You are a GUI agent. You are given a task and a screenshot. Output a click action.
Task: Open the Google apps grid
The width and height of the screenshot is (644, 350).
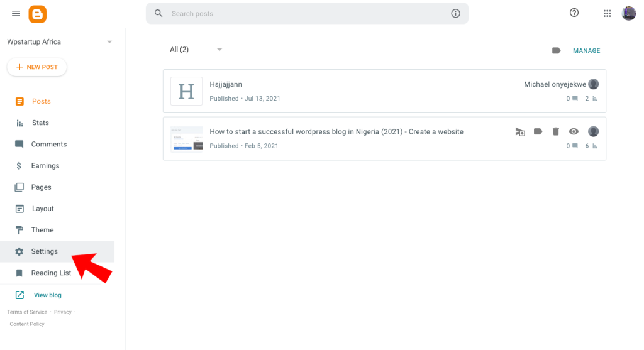(x=607, y=14)
